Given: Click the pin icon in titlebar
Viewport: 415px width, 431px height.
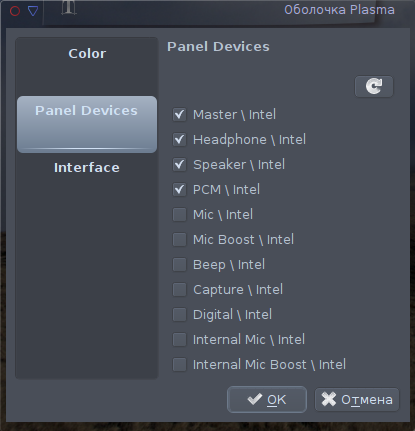Looking at the screenshot, I should coord(69,7).
